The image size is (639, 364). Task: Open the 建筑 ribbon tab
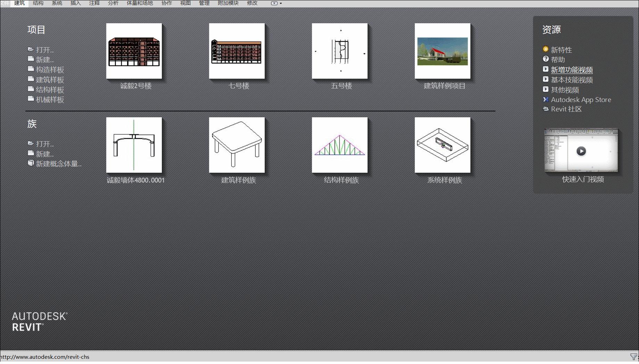click(x=19, y=3)
